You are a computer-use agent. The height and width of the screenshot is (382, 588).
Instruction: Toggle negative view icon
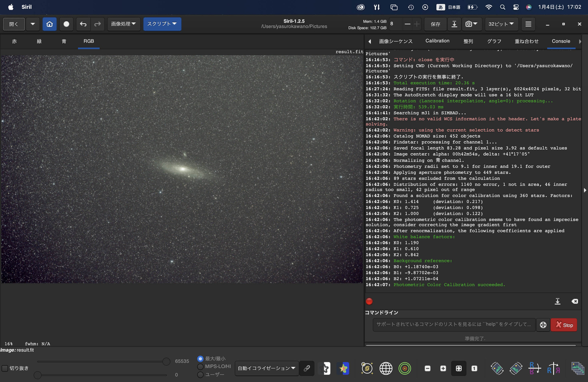325,368
